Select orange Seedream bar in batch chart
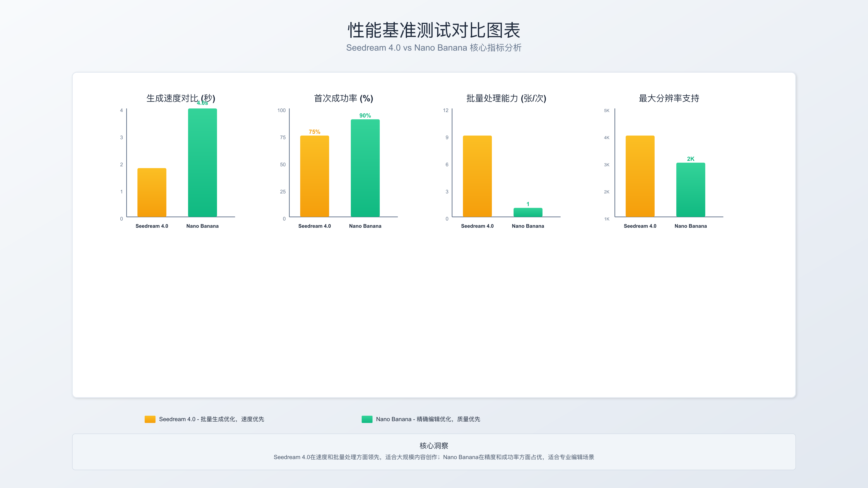Screen dimensions: 868x488 pos(477,176)
